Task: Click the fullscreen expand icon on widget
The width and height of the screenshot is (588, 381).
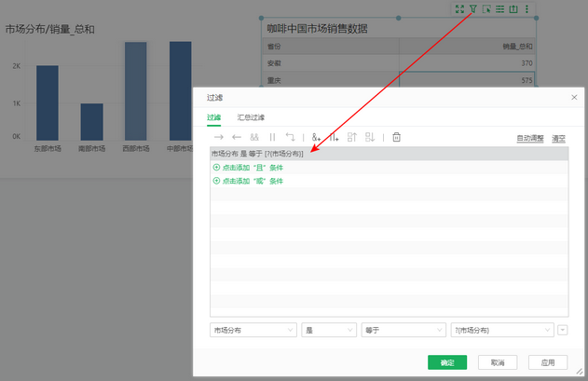Action: tap(459, 9)
